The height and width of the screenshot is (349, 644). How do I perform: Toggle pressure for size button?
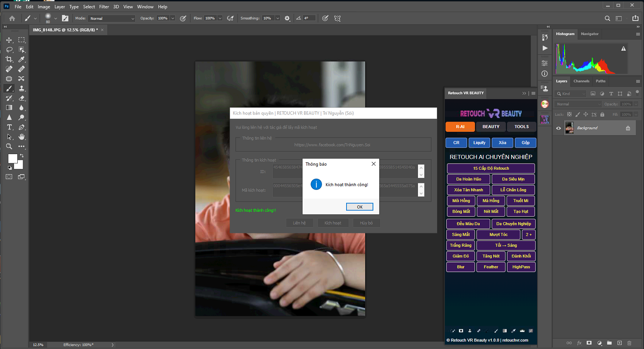(325, 18)
